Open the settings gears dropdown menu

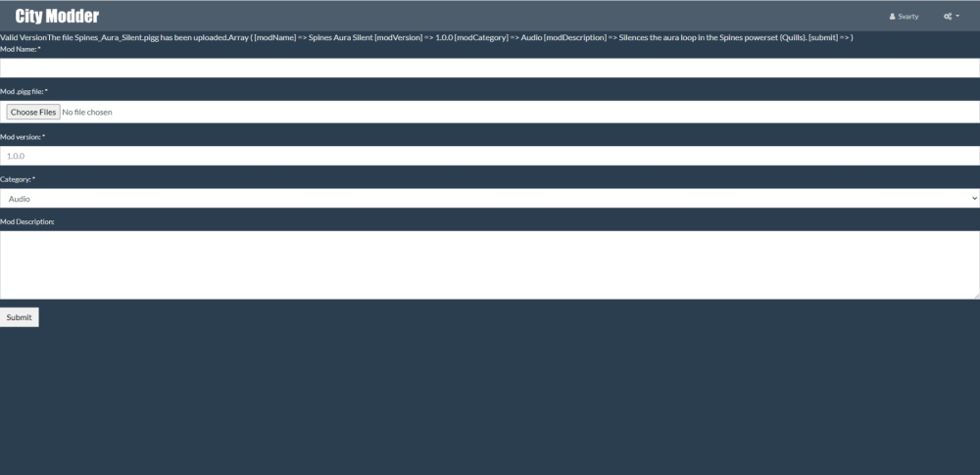click(952, 17)
